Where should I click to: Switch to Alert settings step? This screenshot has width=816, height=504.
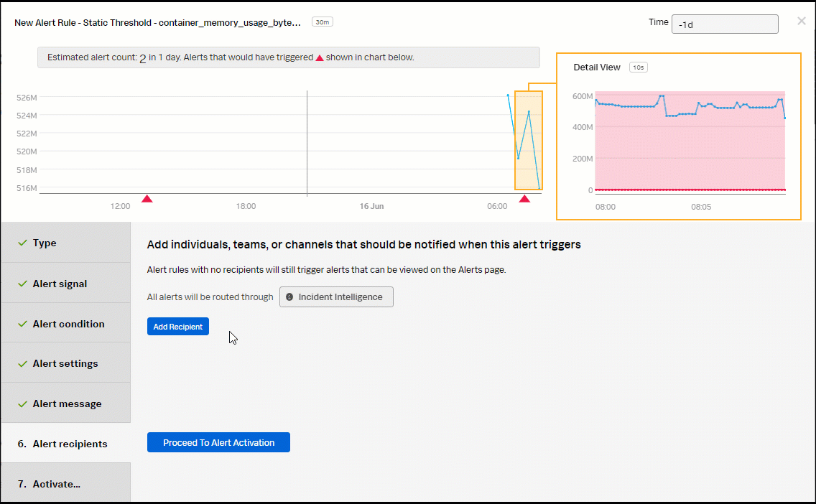tap(65, 364)
